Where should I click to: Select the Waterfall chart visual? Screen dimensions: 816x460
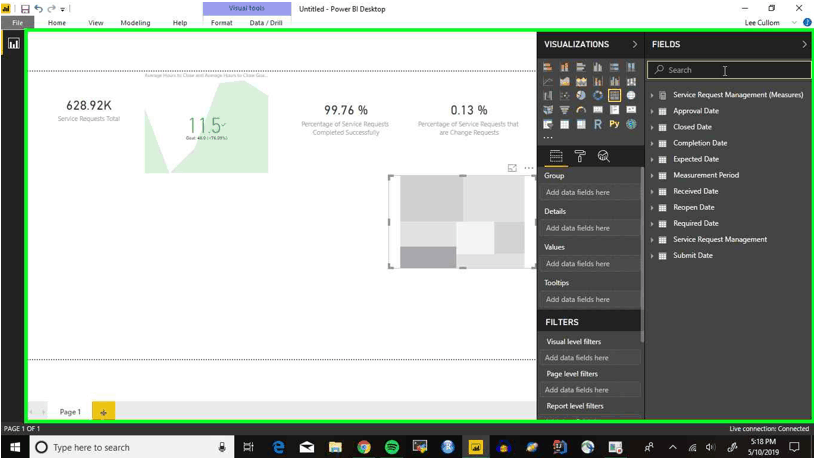tap(547, 96)
